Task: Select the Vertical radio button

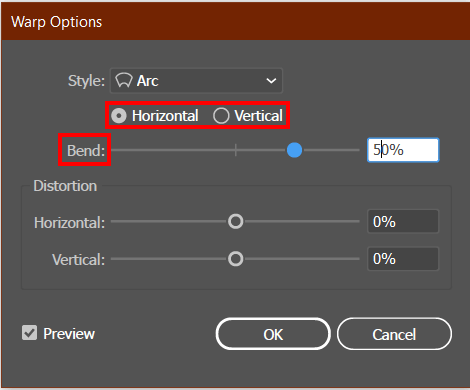Action: (221, 116)
